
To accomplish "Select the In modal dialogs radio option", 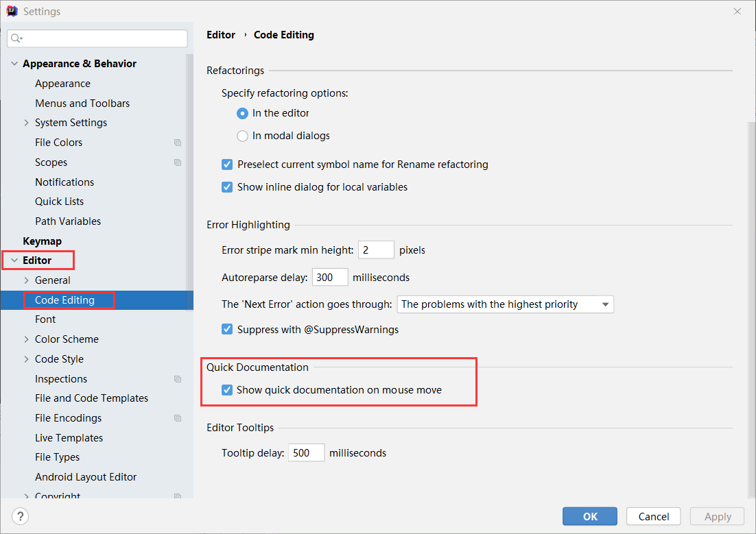I will [242, 136].
